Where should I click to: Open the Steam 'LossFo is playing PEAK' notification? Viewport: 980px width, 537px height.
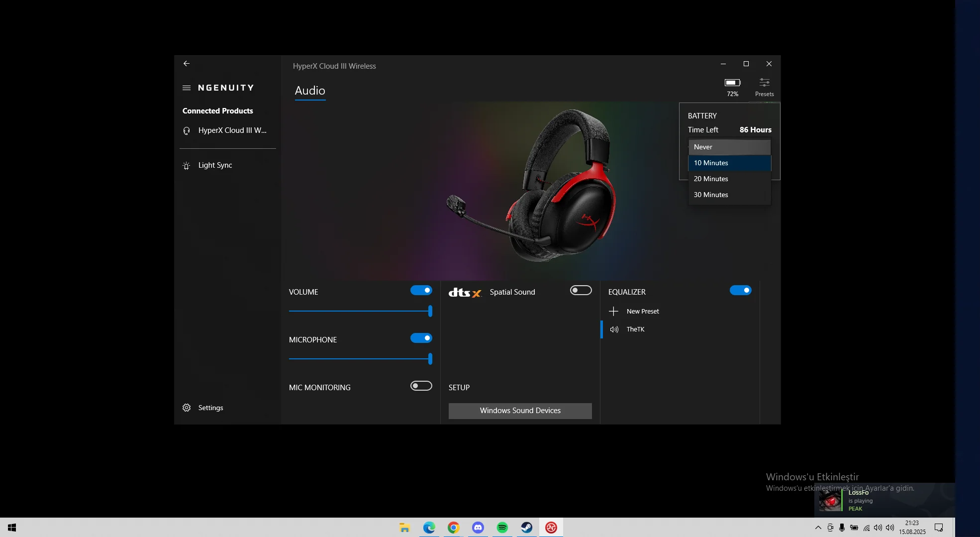point(884,500)
